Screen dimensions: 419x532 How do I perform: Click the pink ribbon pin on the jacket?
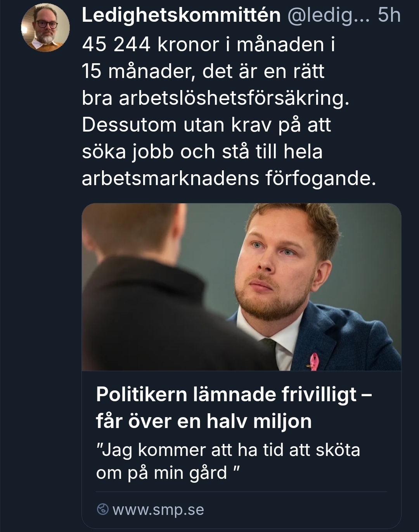[312, 361]
